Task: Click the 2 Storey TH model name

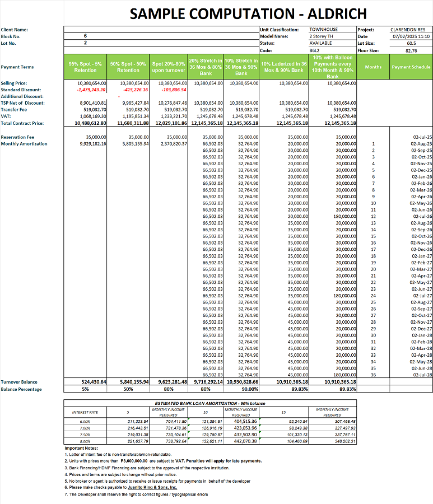Action: point(321,36)
